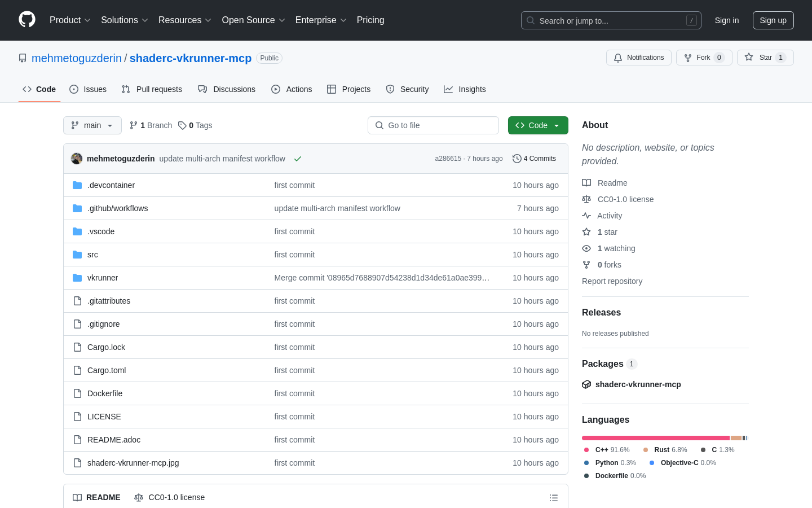View the 0 Tags link
812x508 pixels.
(195, 125)
